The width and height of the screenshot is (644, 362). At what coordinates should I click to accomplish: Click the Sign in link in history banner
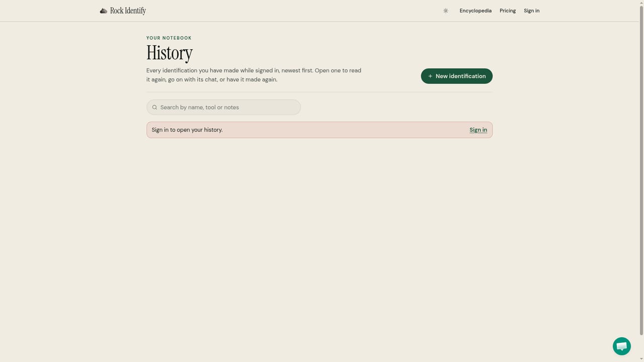point(478,130)
